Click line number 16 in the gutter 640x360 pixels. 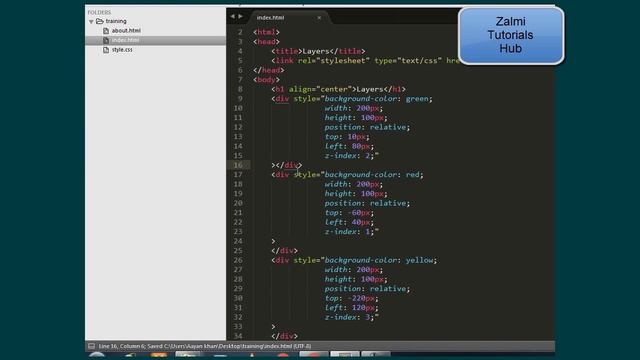[x=238, y=165]
